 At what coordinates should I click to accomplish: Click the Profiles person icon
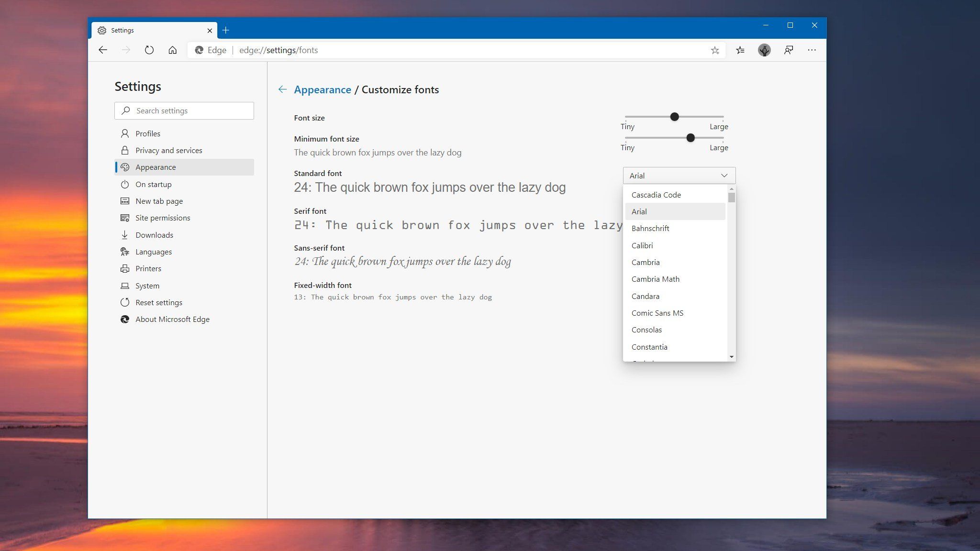(x=125, y=133)
